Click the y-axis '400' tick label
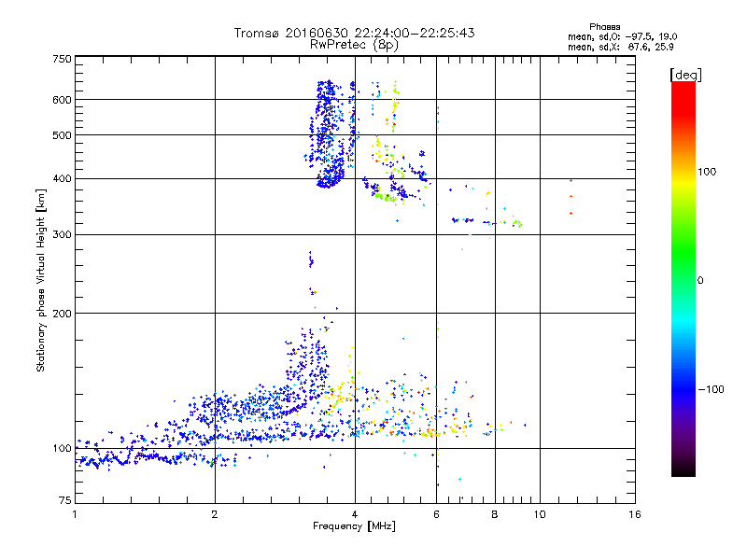This screenshot has width=747, height=560. coord(62,179)
